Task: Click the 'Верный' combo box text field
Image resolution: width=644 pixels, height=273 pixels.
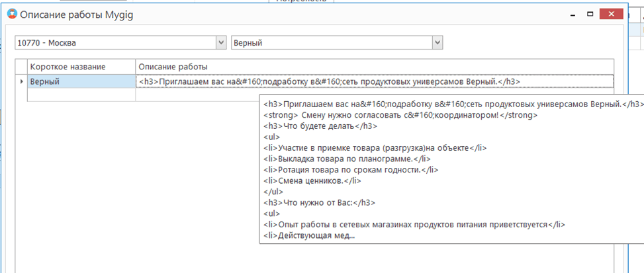Action: (333, 42)
